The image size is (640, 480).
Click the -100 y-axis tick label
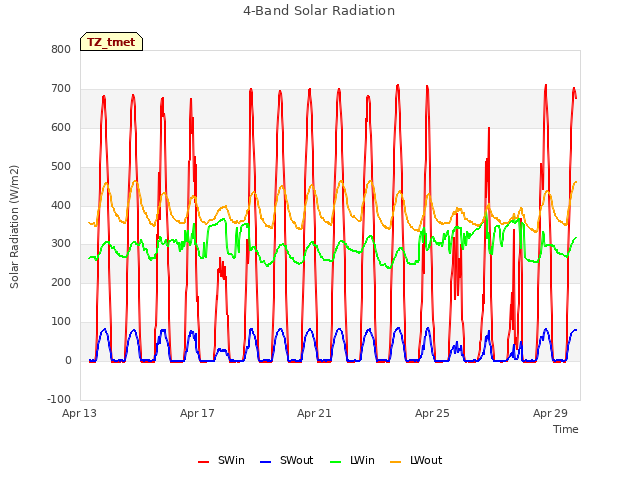(59, 399)
